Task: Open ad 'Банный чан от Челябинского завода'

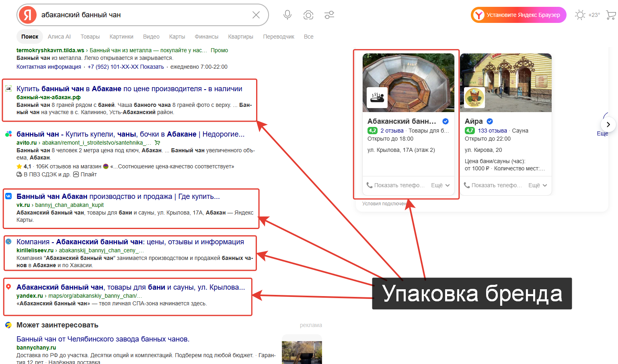Action: tap(103, 339)
